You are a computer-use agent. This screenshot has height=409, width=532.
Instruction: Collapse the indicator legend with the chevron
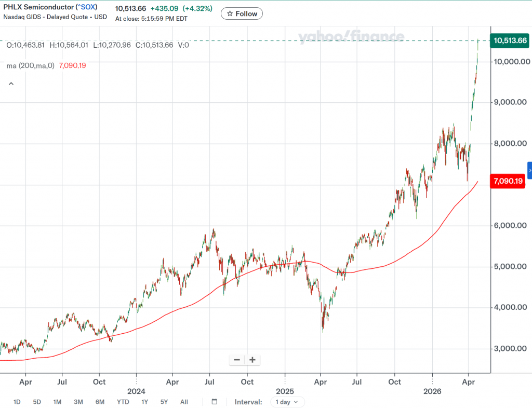11,83
